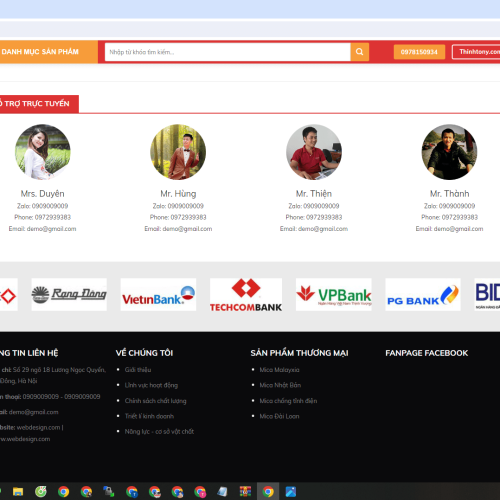Click Mrs. Duyên's email address
This screenshot has height=500, width=500.
51,229
